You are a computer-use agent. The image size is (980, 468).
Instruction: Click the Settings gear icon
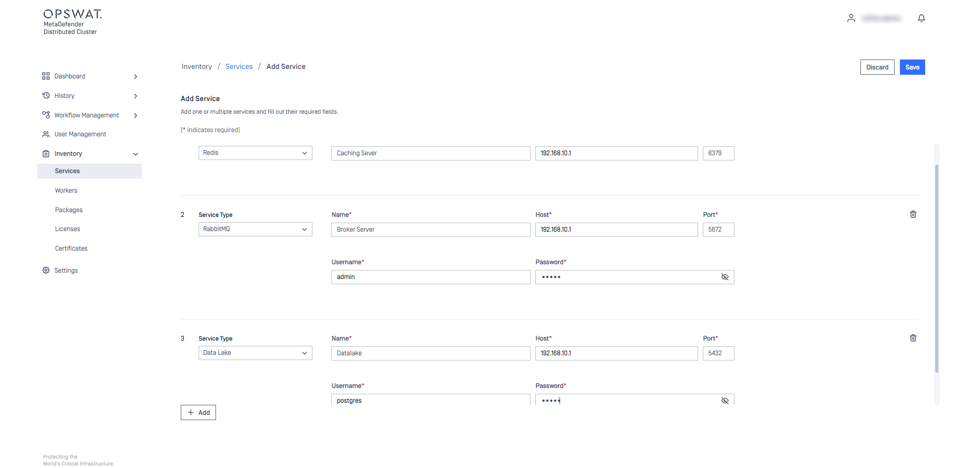click(46, 271)
